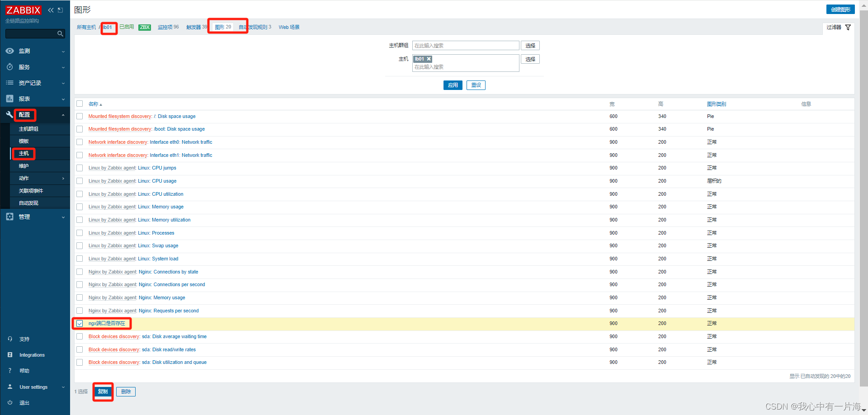Toggle the 过滤器 filter funnel icon
This screenshot has height=415, width=868.
pyautogui.click(x=848, y=27)
